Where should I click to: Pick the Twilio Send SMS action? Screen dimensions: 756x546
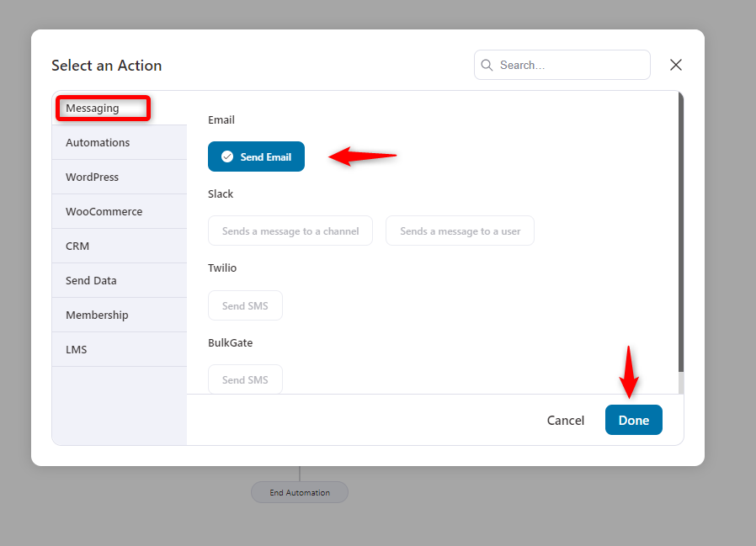coord(245,305)
